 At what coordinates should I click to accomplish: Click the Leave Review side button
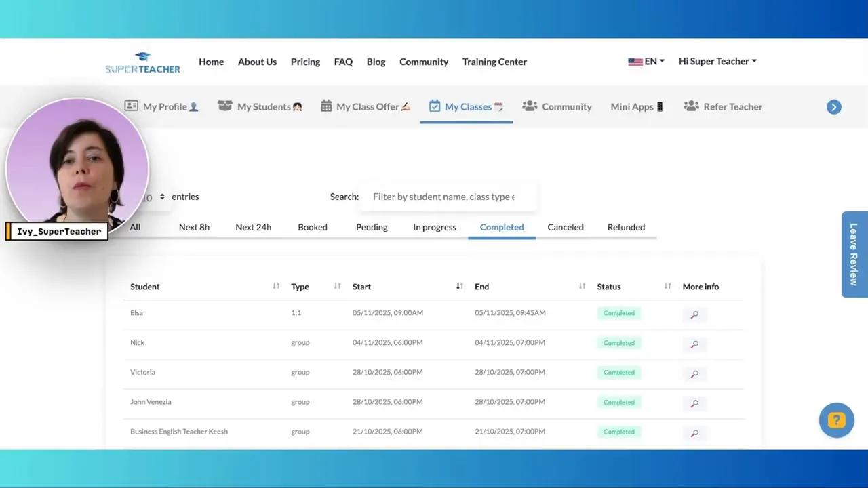(x=854, y=254)
